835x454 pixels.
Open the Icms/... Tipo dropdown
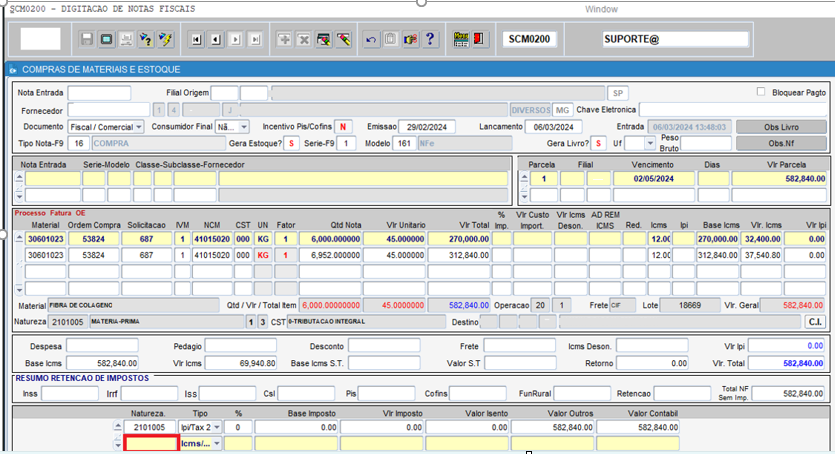(217, 443)
